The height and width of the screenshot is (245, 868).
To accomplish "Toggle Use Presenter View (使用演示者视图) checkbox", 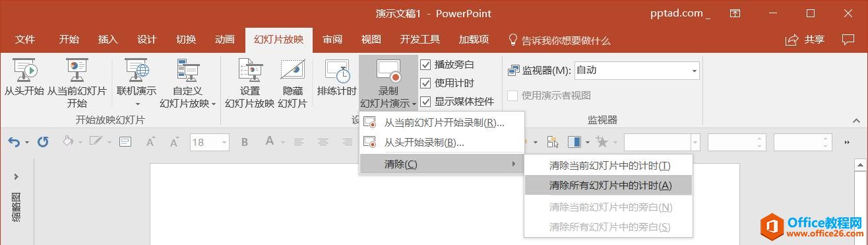I will (x=512, y=95).
